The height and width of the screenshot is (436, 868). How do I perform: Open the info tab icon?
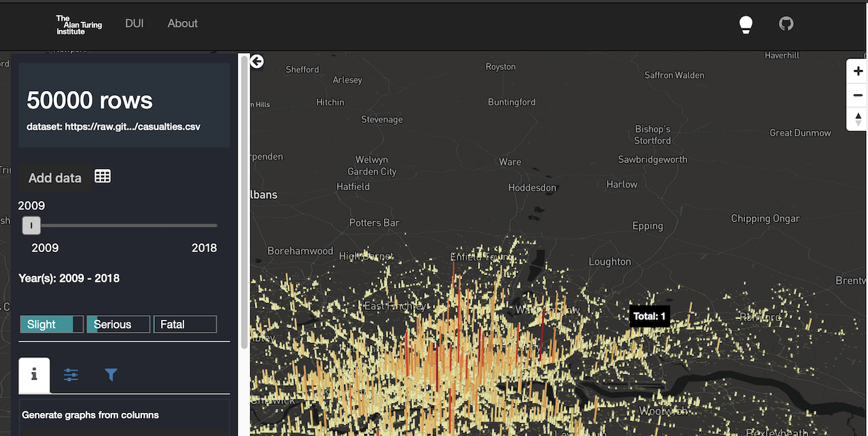click(x=34, y=375)
